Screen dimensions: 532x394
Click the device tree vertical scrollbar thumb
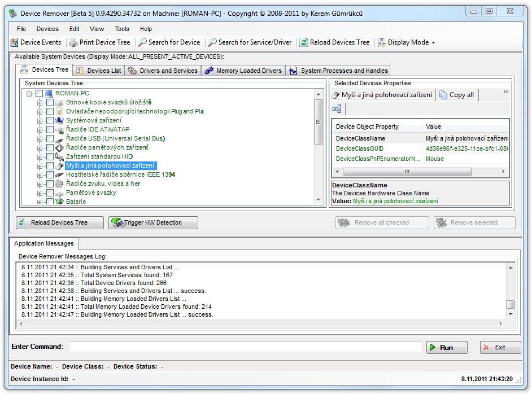(319, 122)
